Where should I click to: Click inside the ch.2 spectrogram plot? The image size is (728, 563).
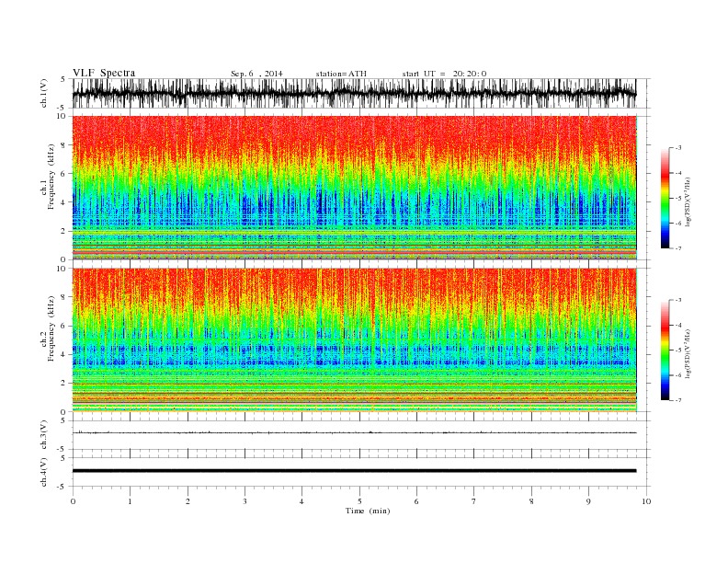tap(355, 340)
